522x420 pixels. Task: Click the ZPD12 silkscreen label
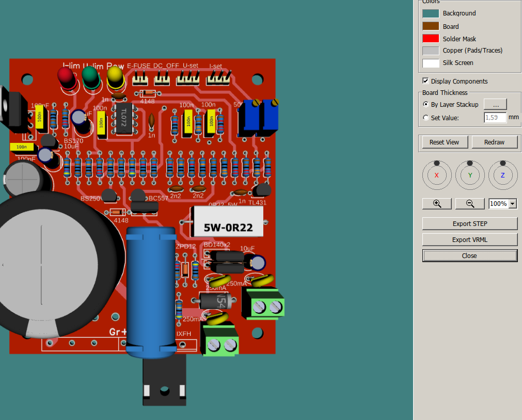[186, 247]
